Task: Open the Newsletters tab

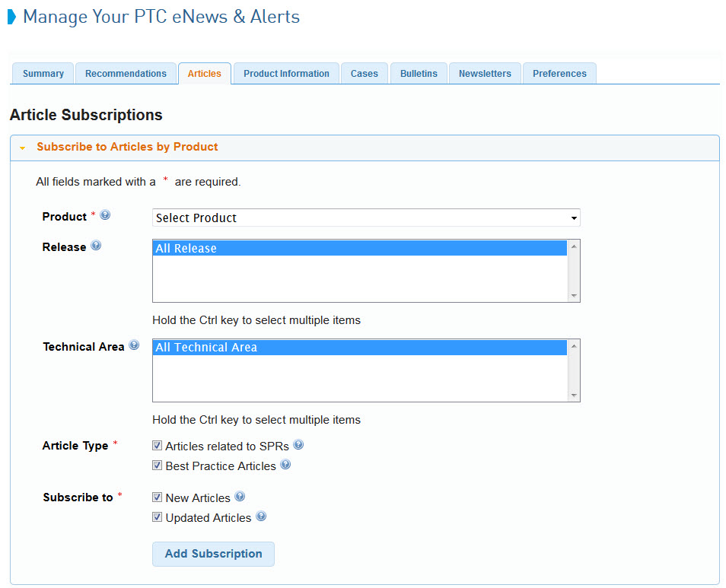Action: click(x=485, y=74)
